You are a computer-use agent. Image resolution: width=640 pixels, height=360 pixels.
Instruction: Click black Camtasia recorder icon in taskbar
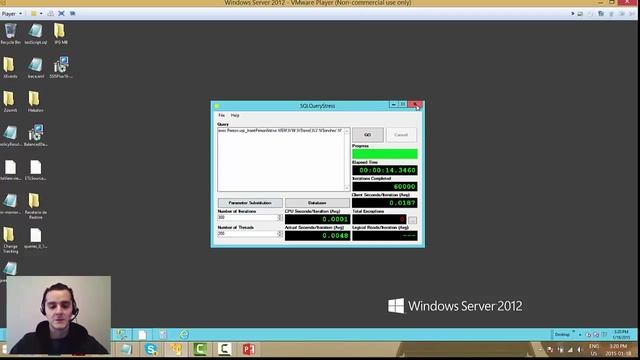pyautogui.click(x=224, y=349)
